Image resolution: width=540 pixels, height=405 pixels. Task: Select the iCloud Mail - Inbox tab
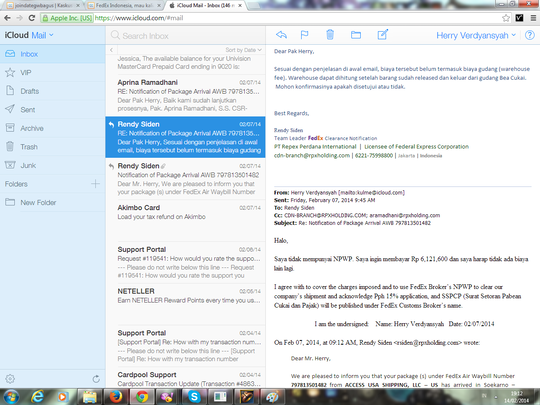pos(206,6)
